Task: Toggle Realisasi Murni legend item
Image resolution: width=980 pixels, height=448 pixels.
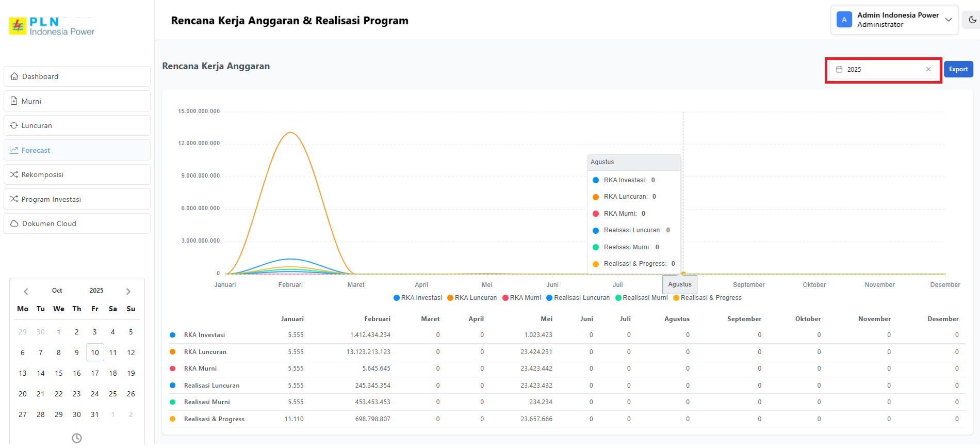Action: pyautogui.click(x=641, y=298)
